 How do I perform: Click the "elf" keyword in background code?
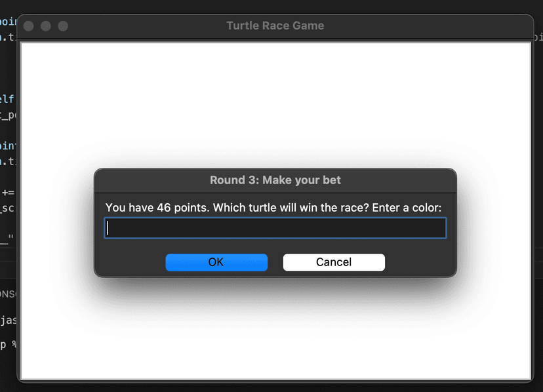click(x=7, y=100)
